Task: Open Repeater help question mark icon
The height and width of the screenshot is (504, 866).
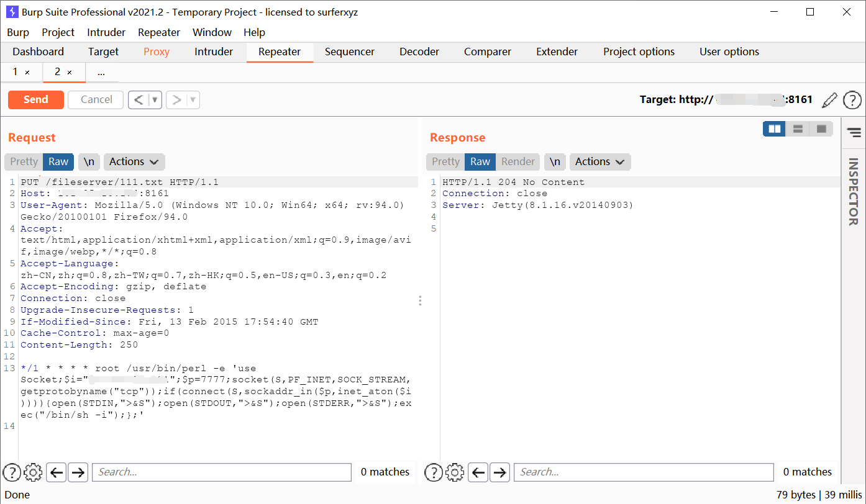Action: 852,100
